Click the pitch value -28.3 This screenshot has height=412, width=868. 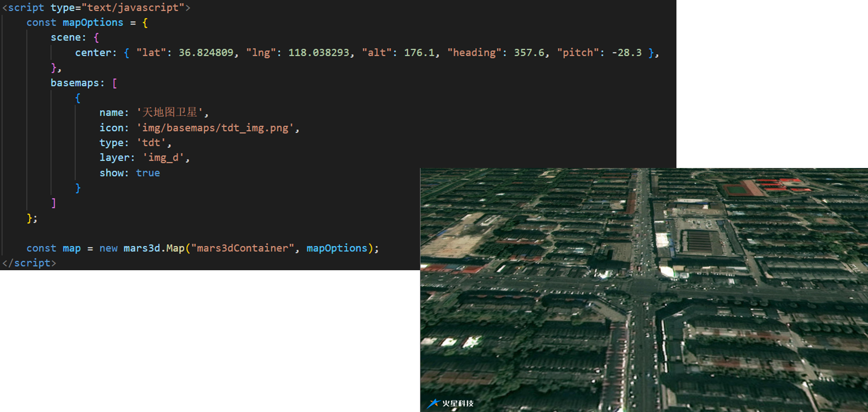pyautogui.click(x=627, y=53)
